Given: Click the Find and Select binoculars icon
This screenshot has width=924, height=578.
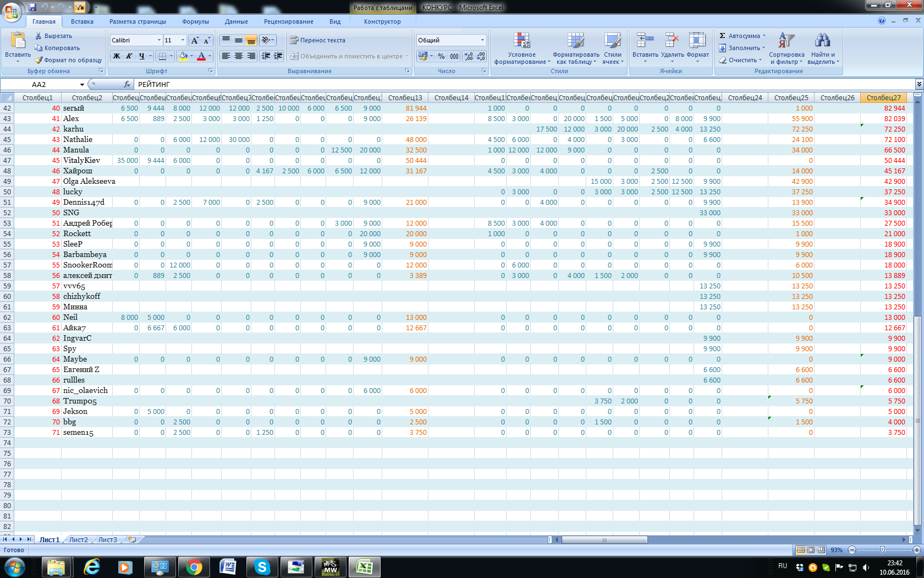Looking at the screenshot, I should (x=822, y=41).
